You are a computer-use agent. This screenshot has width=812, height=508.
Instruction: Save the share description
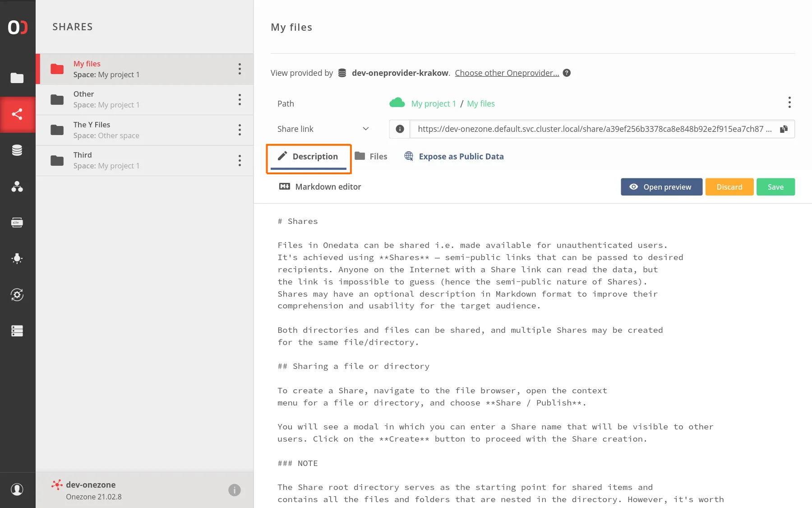pos(775,186)
